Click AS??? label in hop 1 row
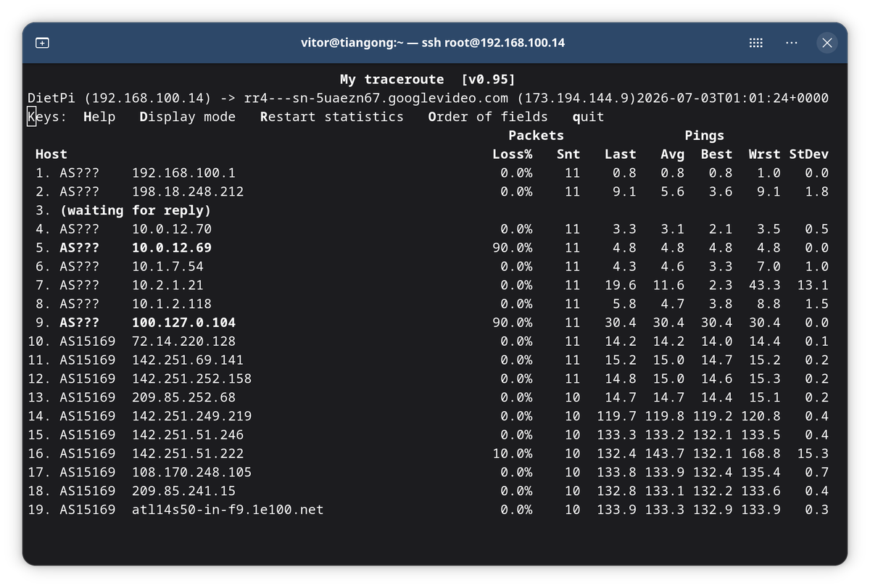The image size is (870, 588). pyautogui.click(x=80, y=173)
